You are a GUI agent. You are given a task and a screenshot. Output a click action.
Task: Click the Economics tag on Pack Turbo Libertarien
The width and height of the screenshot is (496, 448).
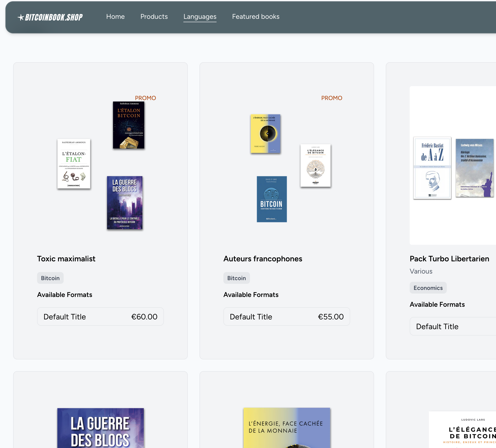428,288
